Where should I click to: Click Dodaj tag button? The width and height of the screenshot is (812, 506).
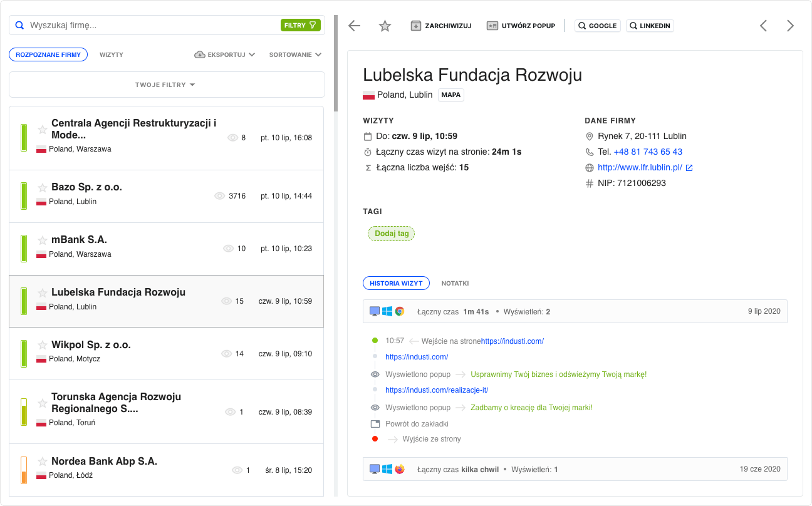tap(392, 234)
